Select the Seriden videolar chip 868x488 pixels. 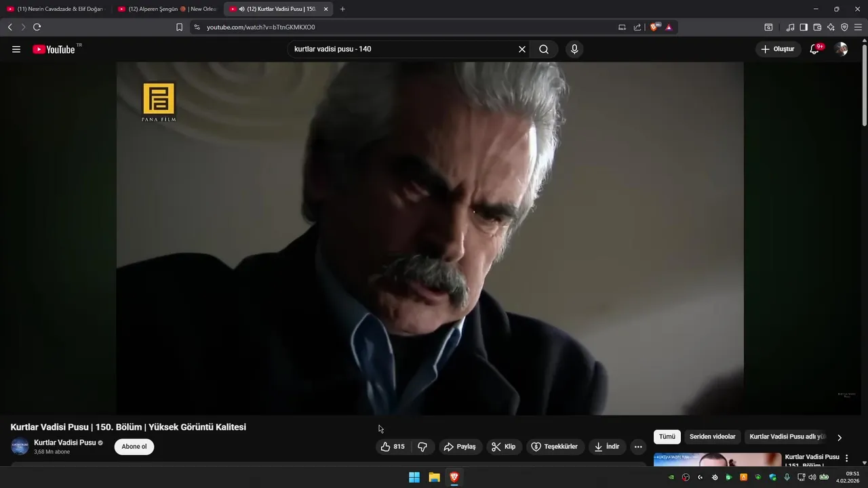(x=712, y=437)
